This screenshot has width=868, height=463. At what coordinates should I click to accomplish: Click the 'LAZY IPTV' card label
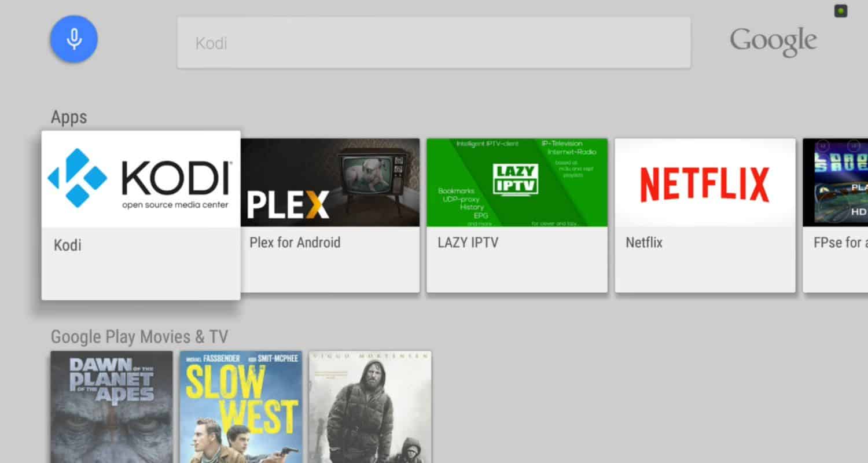click(468, 242)
